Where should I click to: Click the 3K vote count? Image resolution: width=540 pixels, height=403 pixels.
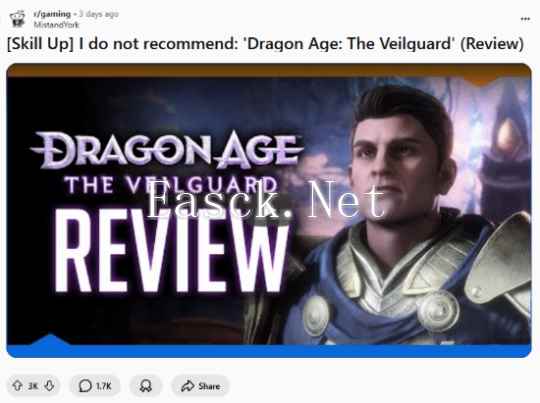tap(33, 386)
